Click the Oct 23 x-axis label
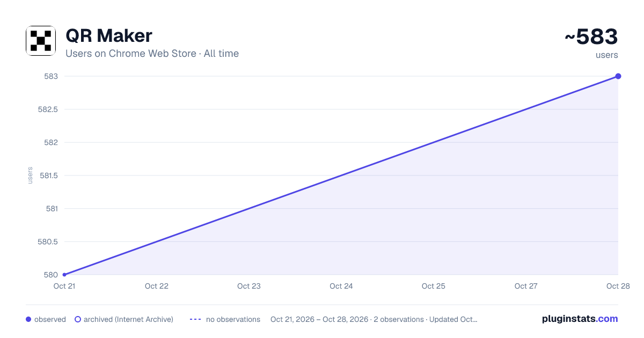The width and height of the screenshot is (644, 338). coord(249,286)
